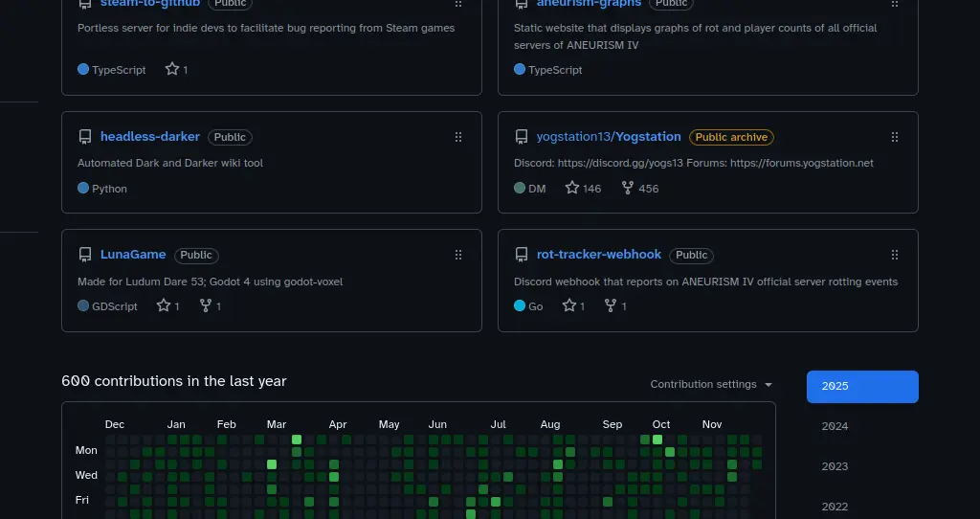The width and height of the screenshot is (980, 519).
Task: Click the bright green March contribution cell
Action: 297,440
